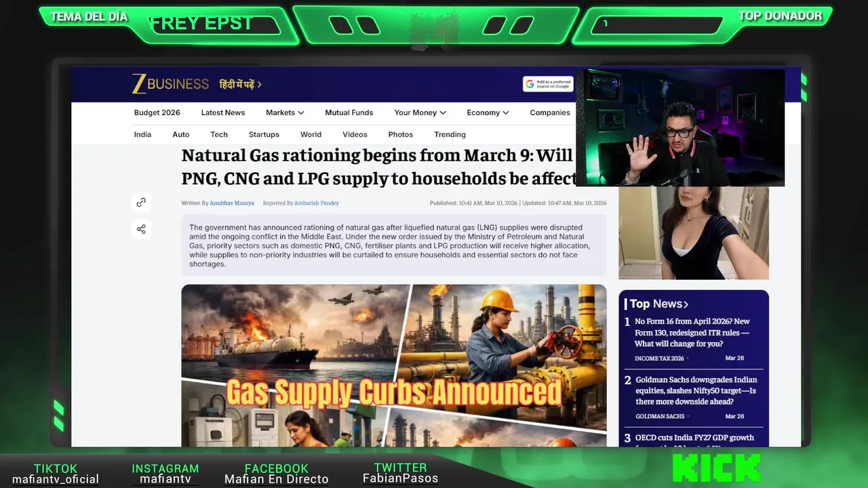The image size is (868, 488).
Task: Click the Natural Gas rationing headline
Action: [x=378, y=167]
